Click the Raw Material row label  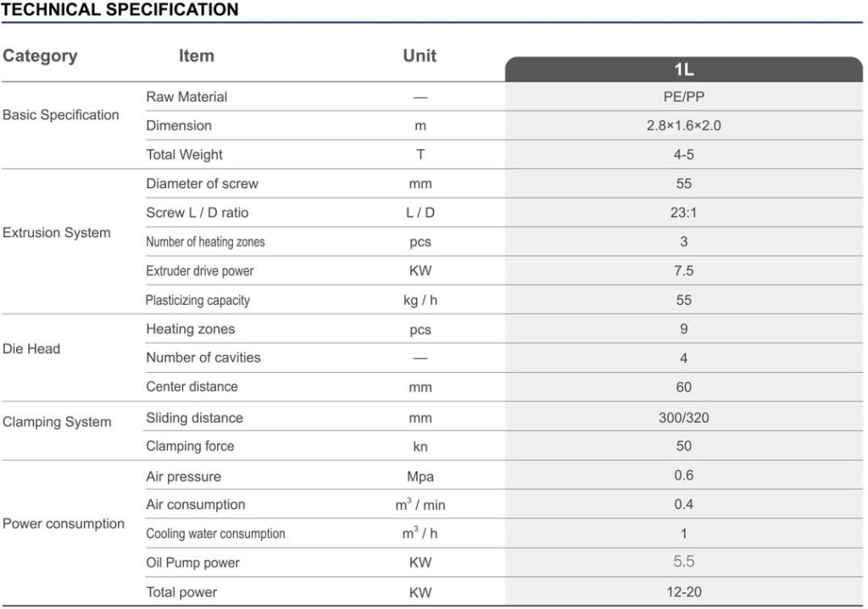(186, 97)
